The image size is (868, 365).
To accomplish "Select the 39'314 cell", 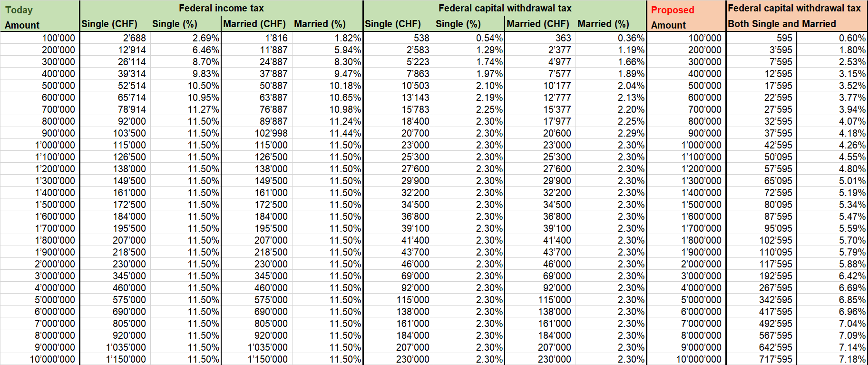I will (115, 74).
